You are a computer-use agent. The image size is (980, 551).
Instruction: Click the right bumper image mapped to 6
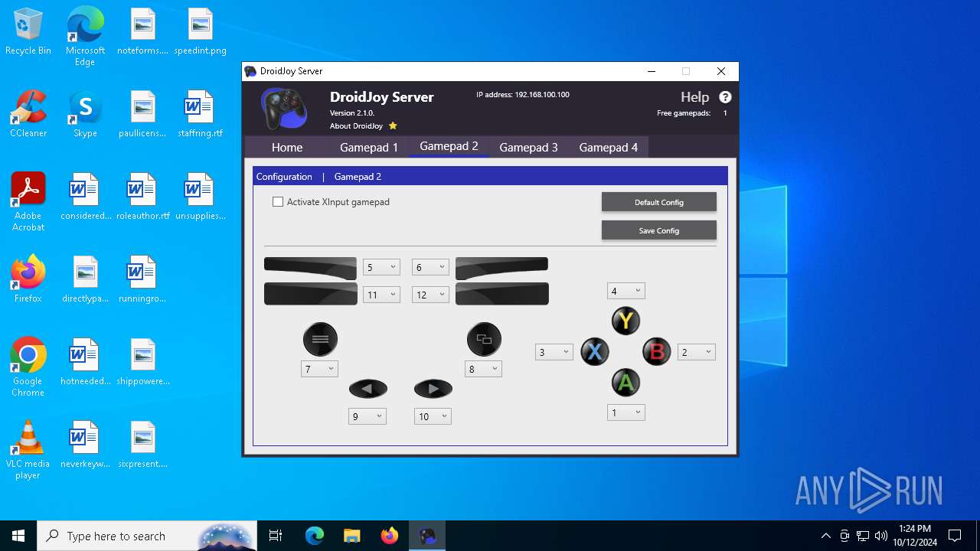click(x=501, y=268)
